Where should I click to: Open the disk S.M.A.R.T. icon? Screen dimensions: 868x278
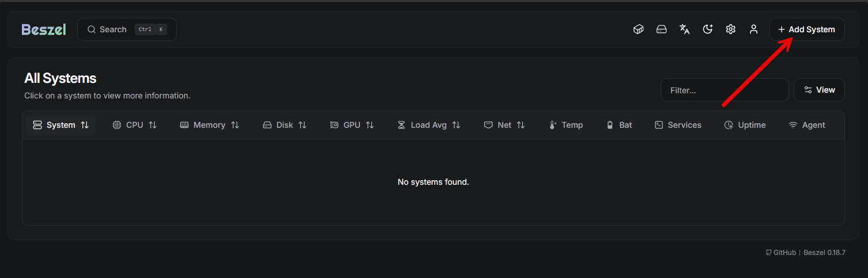pos(661,29)
